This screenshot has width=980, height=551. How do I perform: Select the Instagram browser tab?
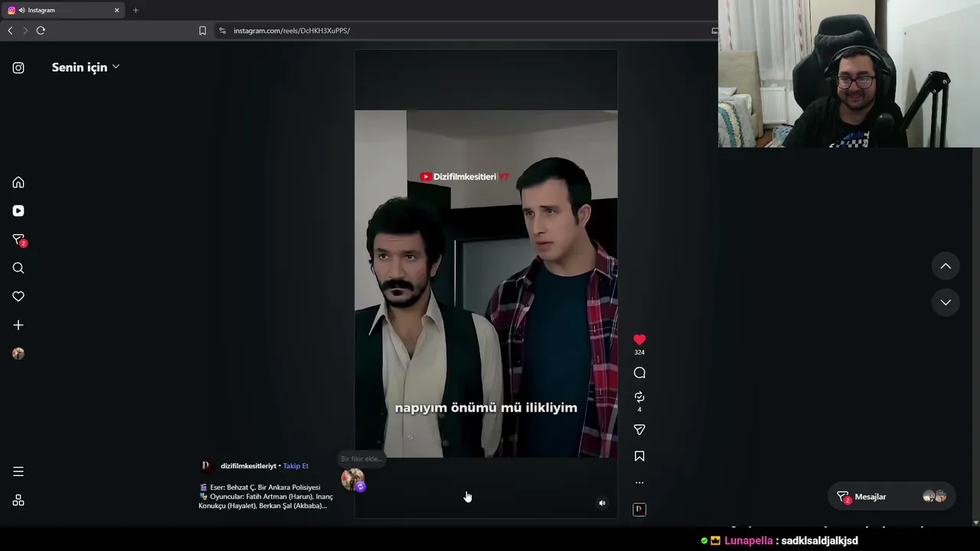64,10
